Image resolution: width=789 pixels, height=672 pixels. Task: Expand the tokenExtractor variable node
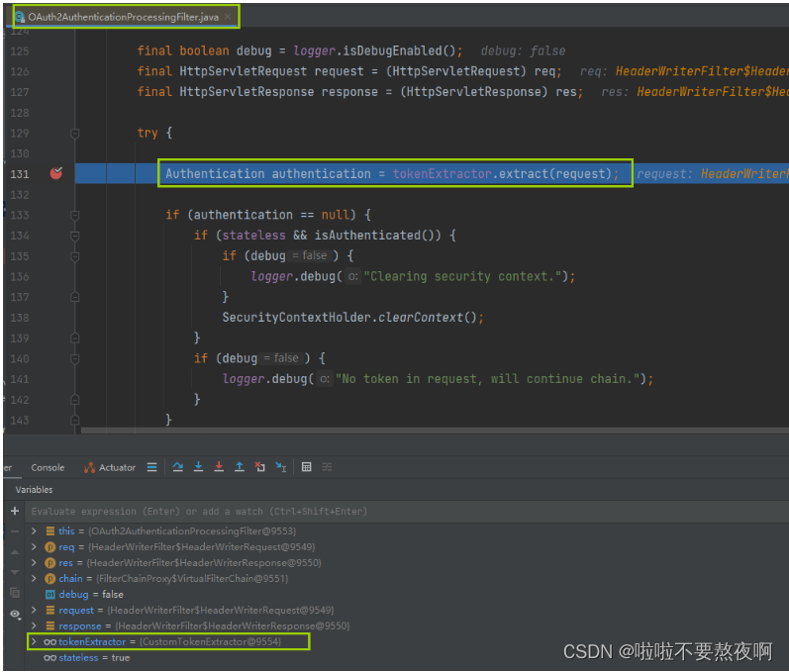tap(35, 642)
